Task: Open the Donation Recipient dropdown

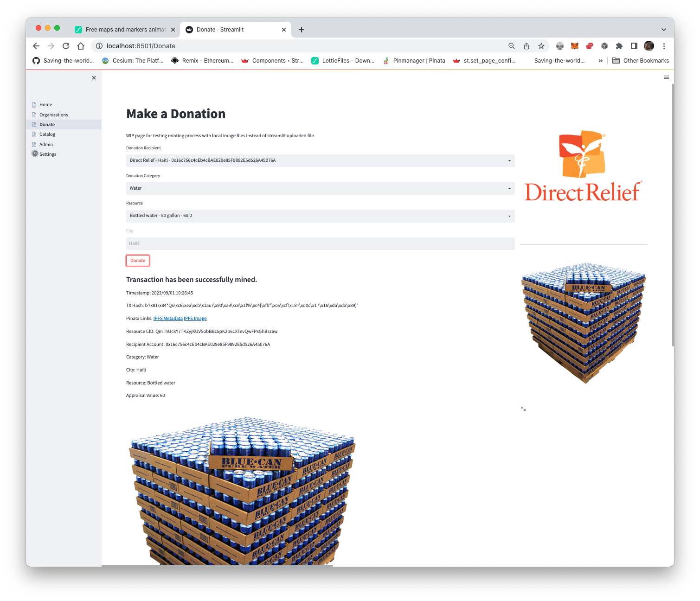Action: (321, 160)
